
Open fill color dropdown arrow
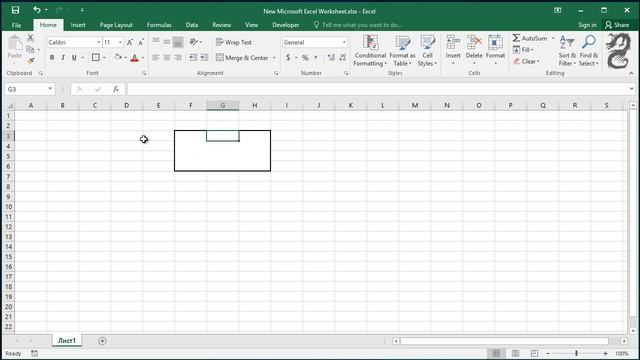(125, 58)
